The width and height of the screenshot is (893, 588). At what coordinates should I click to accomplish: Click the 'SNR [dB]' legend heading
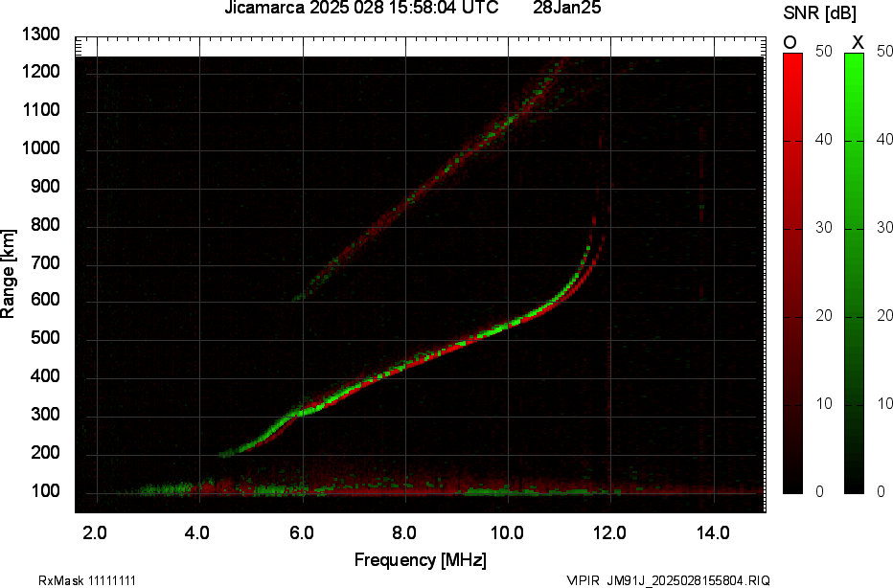click(819, 13)
